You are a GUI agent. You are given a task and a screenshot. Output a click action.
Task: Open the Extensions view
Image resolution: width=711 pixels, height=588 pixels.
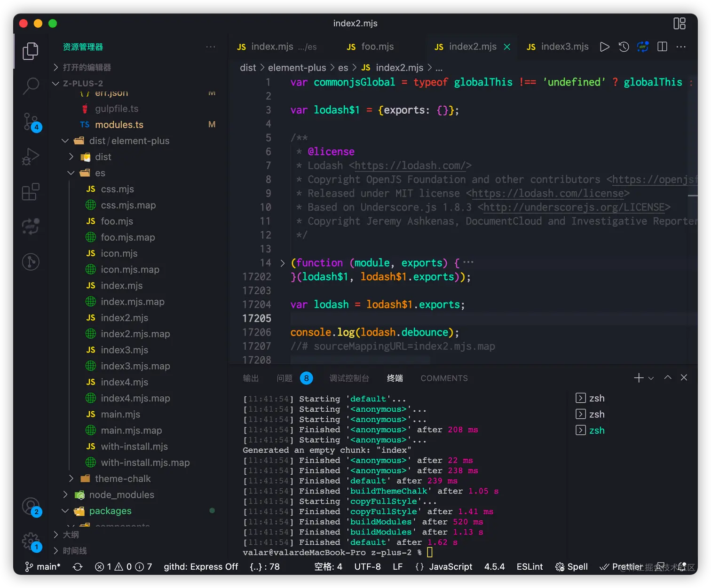pyautogui.click(x=31, y=192)
